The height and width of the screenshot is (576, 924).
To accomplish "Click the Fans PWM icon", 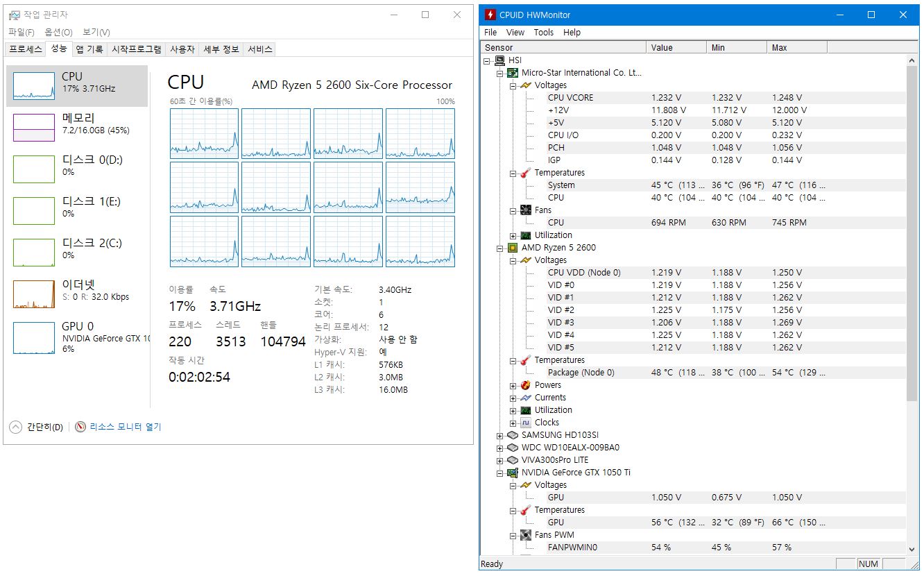I will click(526, 535).
